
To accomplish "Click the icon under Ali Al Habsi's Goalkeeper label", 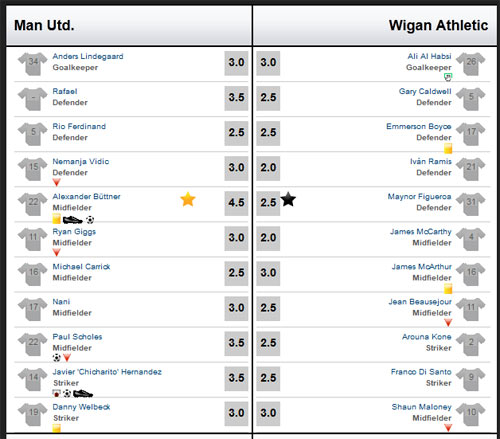I will click(448, 77).
